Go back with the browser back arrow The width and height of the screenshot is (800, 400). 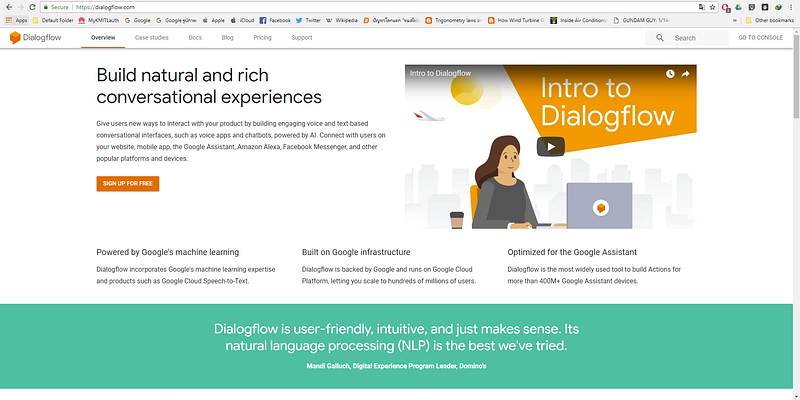pos(8,7)
